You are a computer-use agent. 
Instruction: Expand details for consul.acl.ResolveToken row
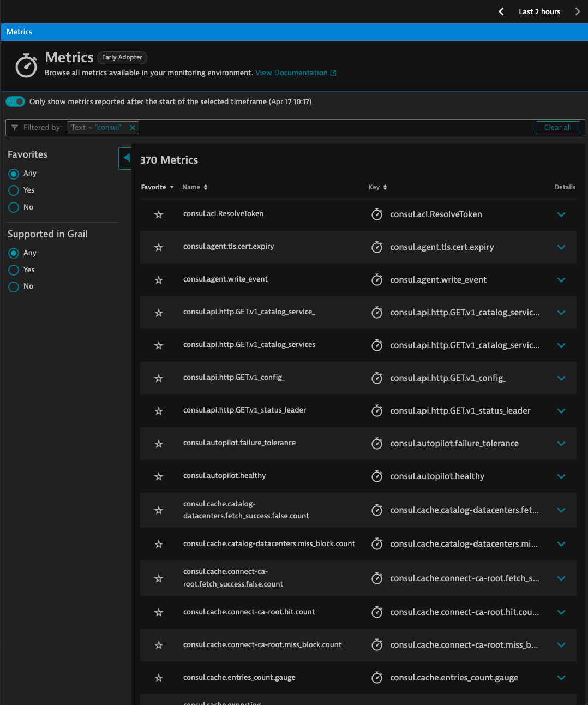561,214
